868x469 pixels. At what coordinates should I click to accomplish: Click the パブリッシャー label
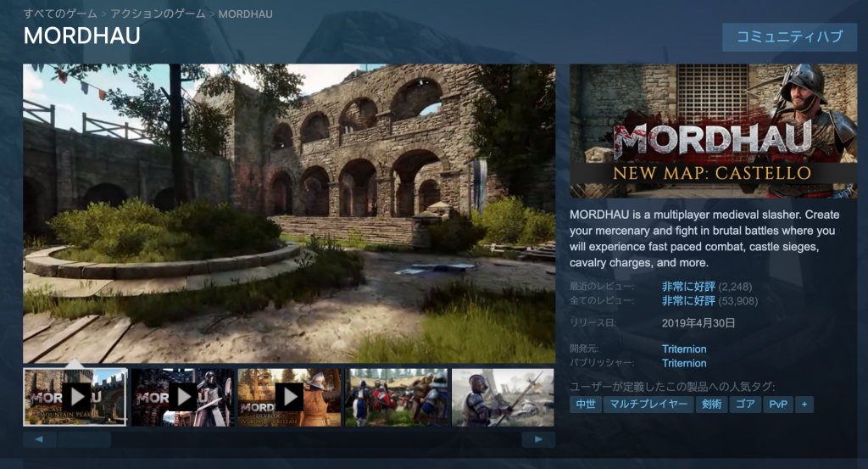[x=603, y=363]
